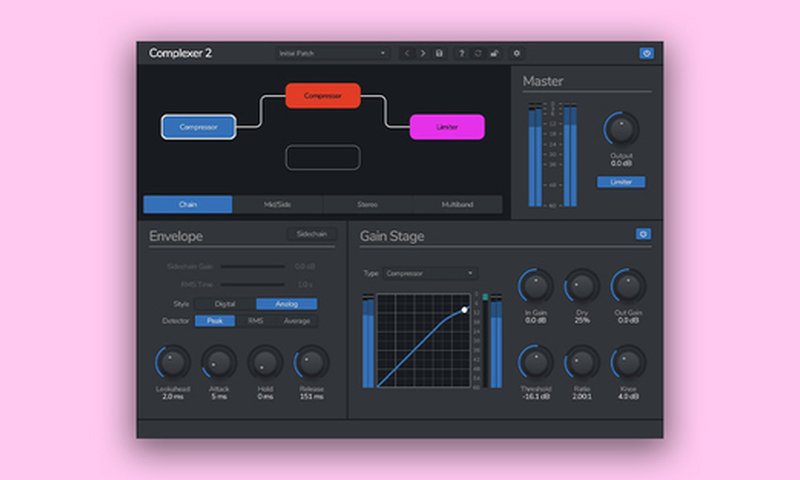Viewport: 800px width, 480px height.
Task: Open settings with the gear icon
Action: tap(516, 53)
